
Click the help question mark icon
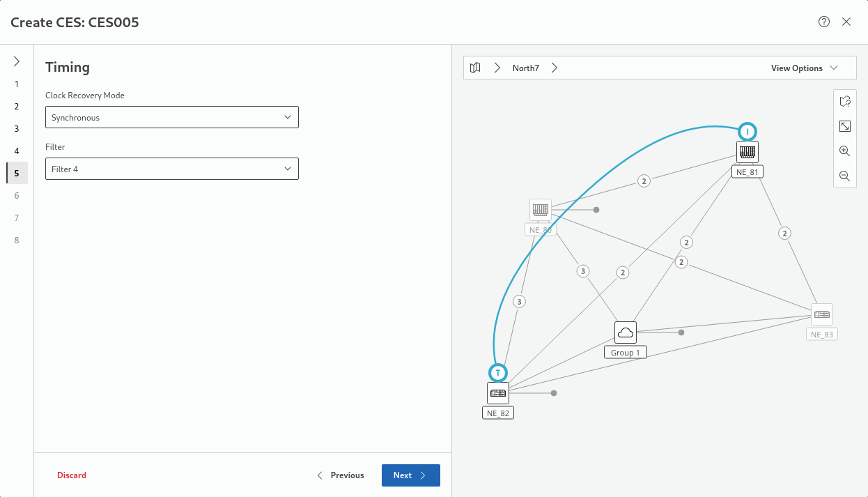point(824,22)
